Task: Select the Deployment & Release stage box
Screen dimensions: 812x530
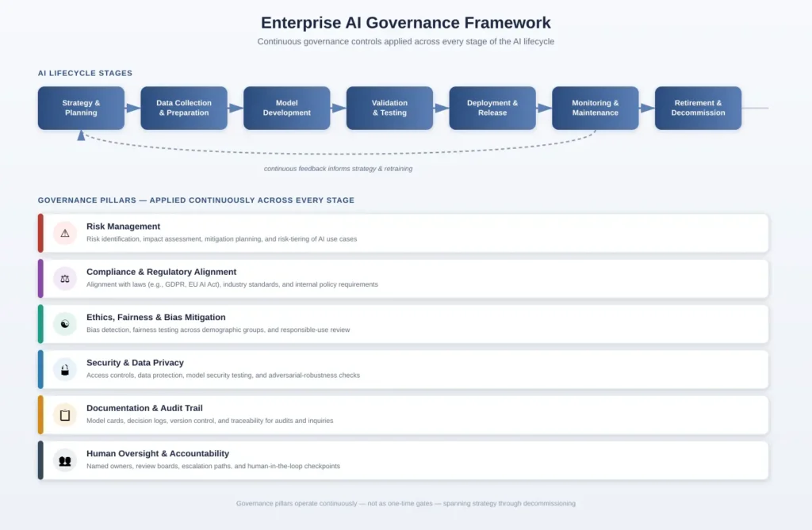Action: click(x=492, y=108)
